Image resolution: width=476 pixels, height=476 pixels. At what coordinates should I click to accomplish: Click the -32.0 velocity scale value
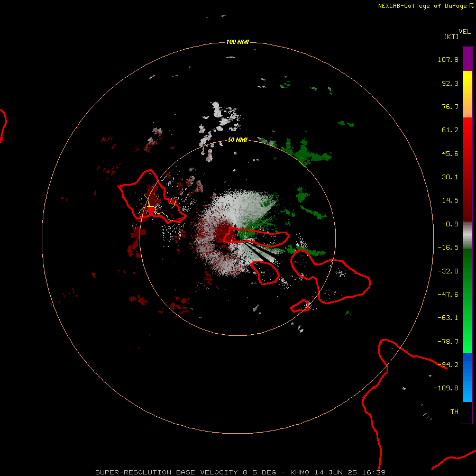(448, 271)
